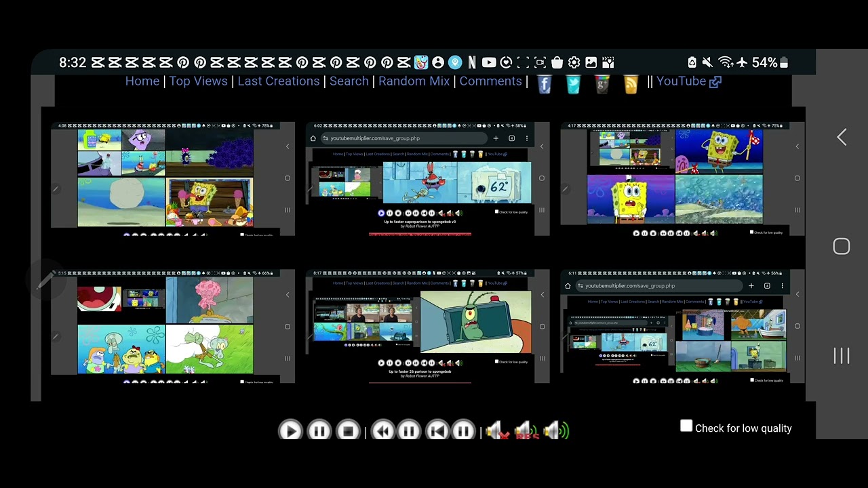Click the double-arrow Rewind button
Viewport: 868px width, 488px height.
(382, 430)
